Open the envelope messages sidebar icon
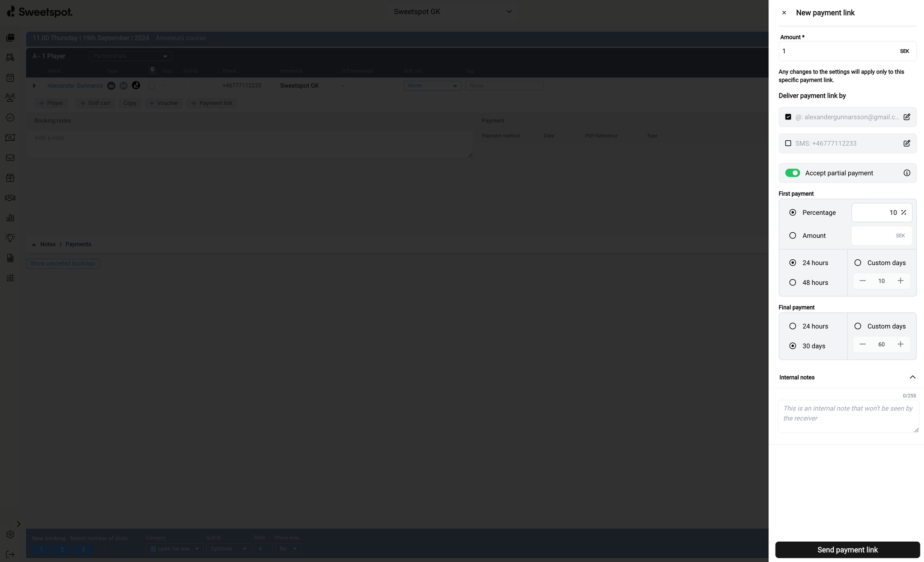924x562 pixels. coord(10,158)
